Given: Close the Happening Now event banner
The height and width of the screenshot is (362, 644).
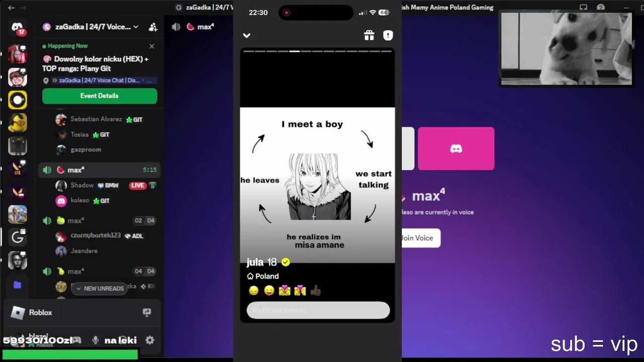Looking at the screenshot, I should pos(152,46).
